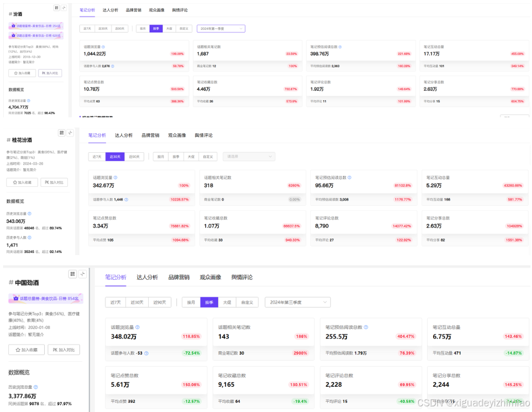
Task: Switch to 达人分析 tab in the 汾酒 panel
Action: pos(110,10)
